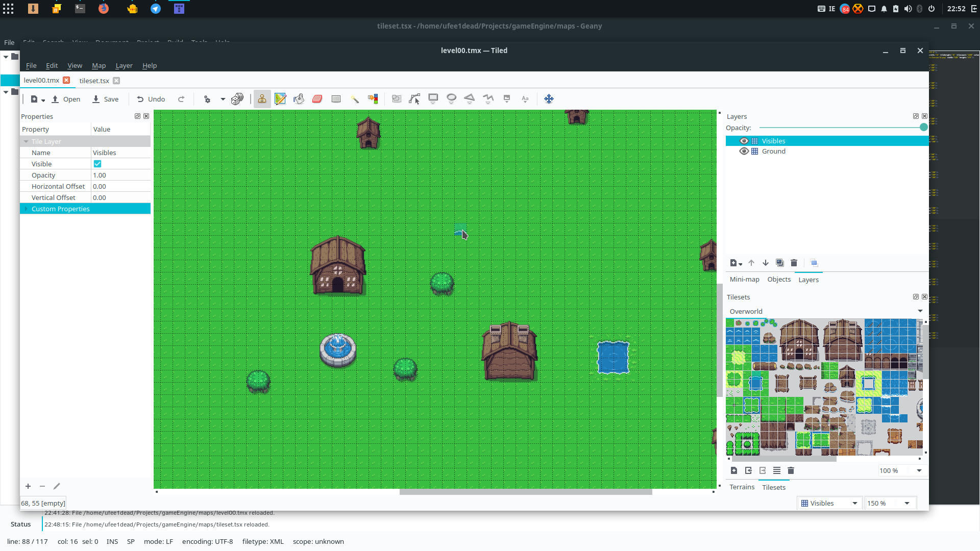Click the Open button
The image size is (980, 551).
(66, 99)
